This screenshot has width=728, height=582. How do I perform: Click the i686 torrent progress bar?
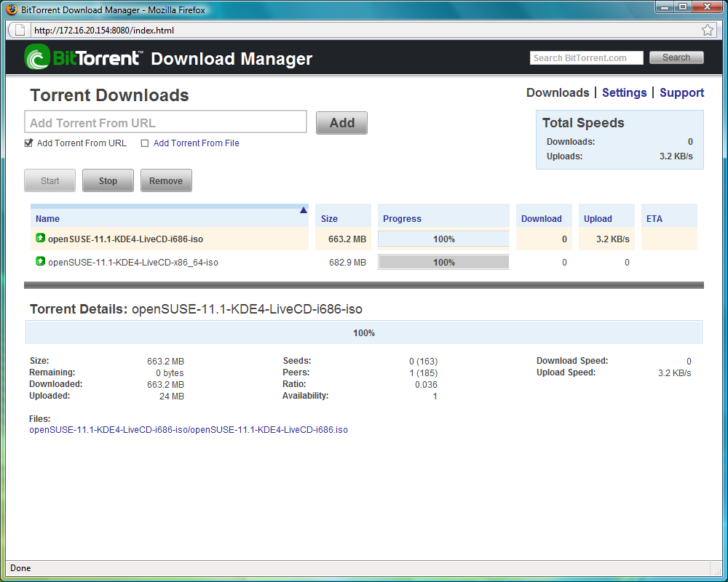point(443,239)
